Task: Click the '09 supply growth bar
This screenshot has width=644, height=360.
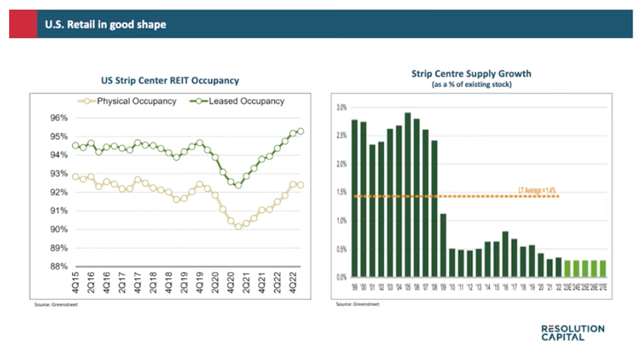Action: [x=442, y=245]
